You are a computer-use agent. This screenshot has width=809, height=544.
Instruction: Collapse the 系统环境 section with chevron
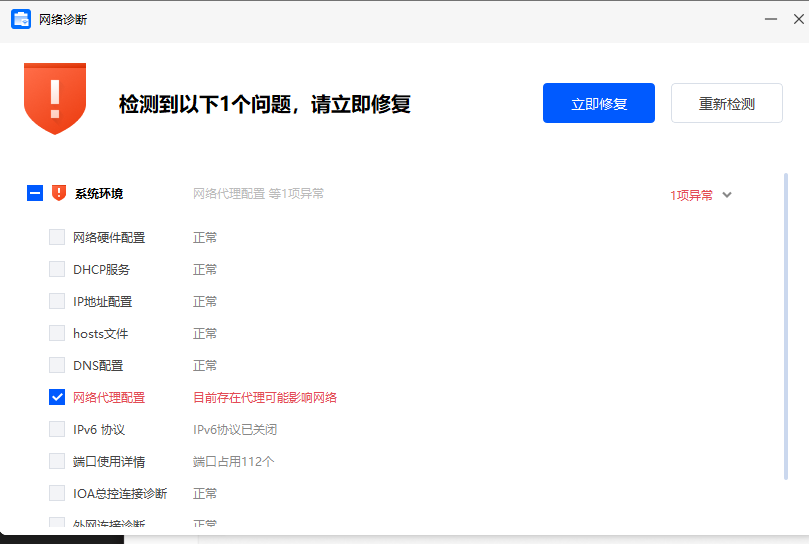click(x=727, y=195)
